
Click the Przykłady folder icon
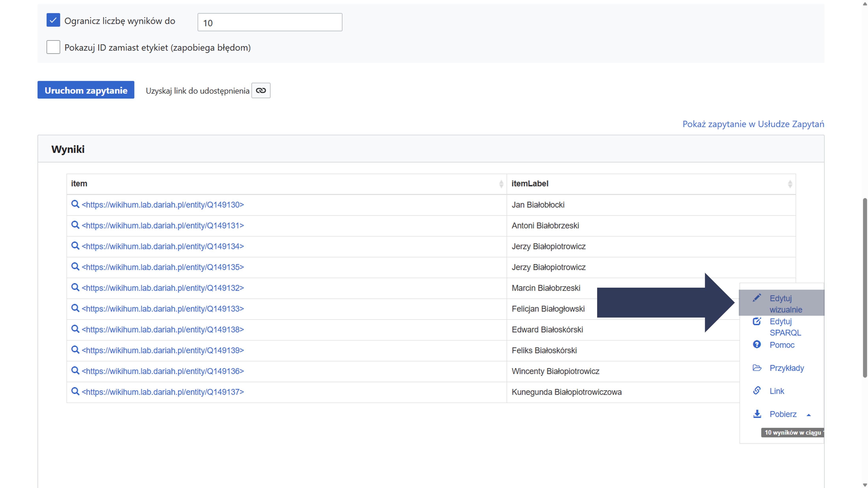[x=757, y=368]
